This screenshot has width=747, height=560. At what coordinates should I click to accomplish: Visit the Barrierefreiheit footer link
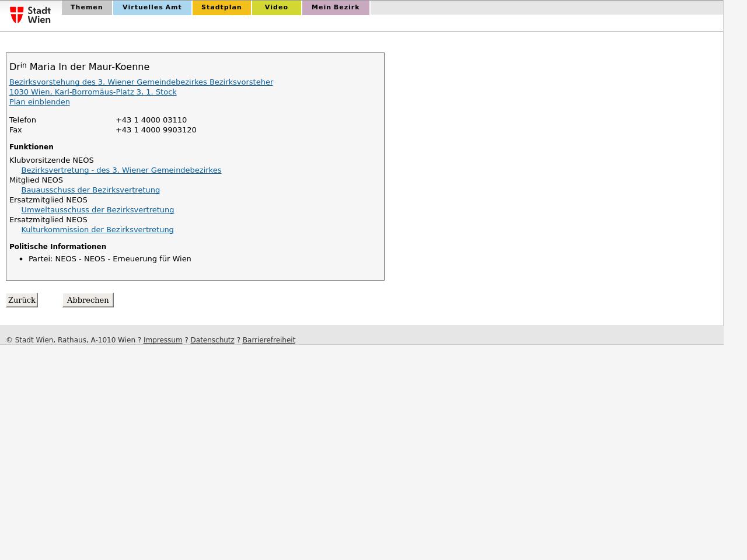[268, 340]
